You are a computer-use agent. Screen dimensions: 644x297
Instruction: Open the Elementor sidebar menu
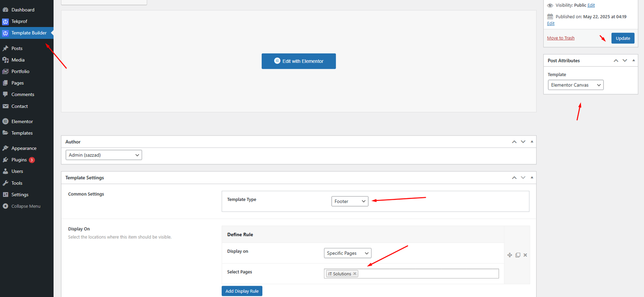[22, 121]
